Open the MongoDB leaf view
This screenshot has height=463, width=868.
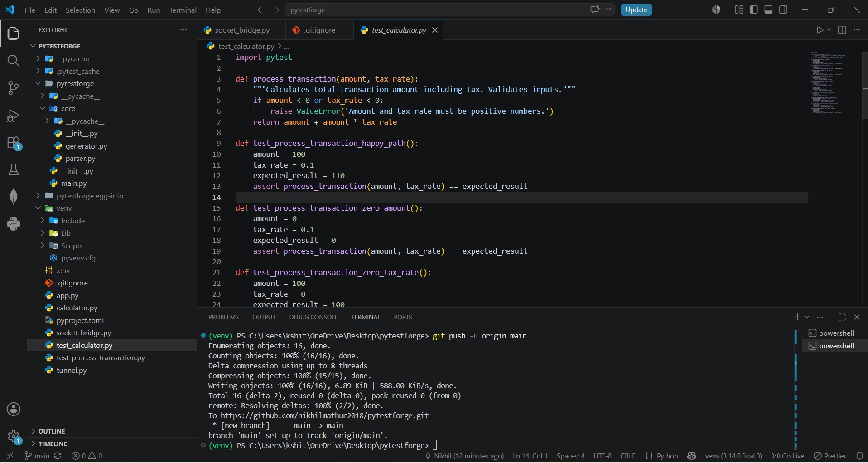pos(14,197)
